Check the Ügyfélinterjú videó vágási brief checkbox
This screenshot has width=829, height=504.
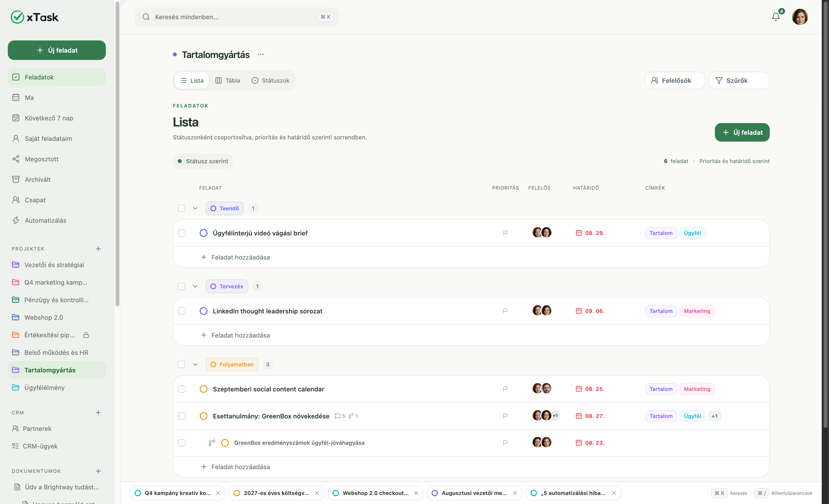[x=182, y=233]
